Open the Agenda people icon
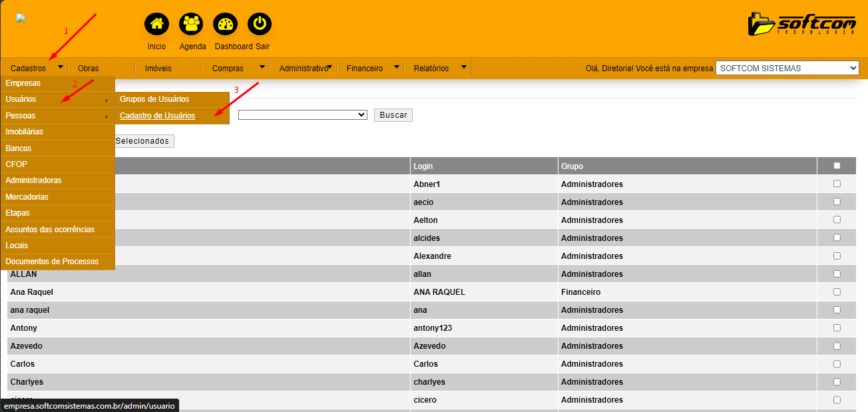 coord(191,25)
